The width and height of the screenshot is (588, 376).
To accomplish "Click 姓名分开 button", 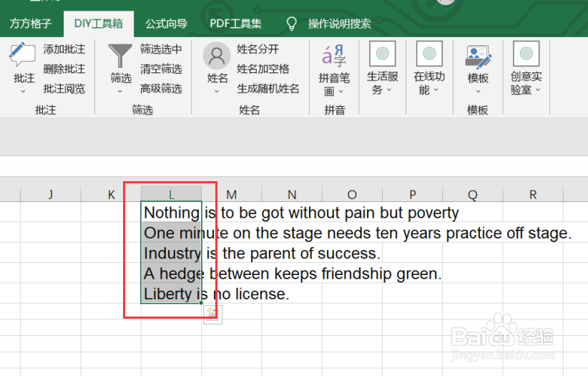I will coord(258,49).
